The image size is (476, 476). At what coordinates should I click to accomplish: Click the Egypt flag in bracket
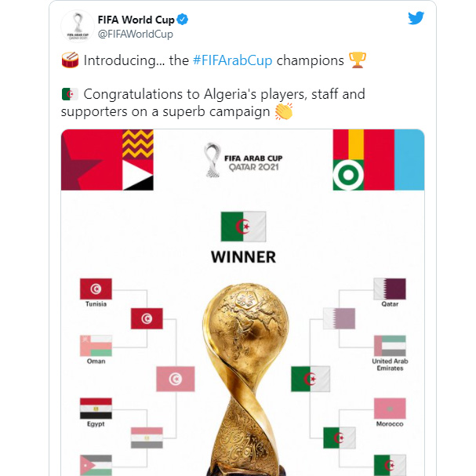click(x=96, y=409)
